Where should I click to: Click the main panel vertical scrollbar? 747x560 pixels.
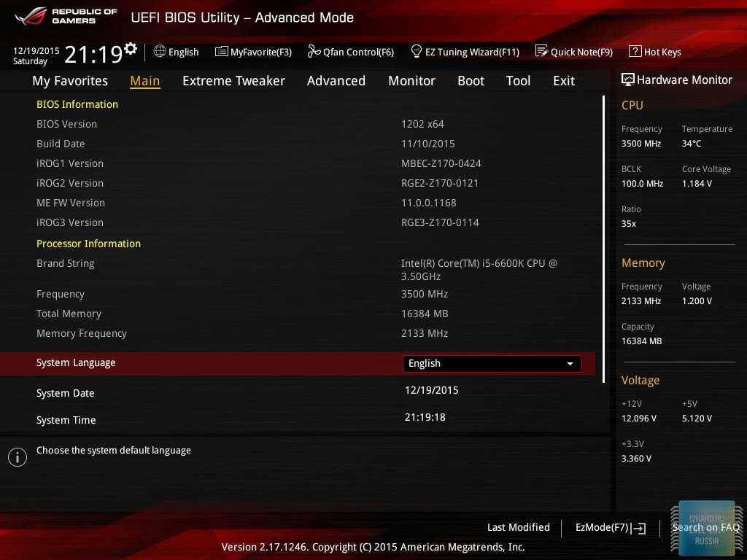(x=603, y=239)
